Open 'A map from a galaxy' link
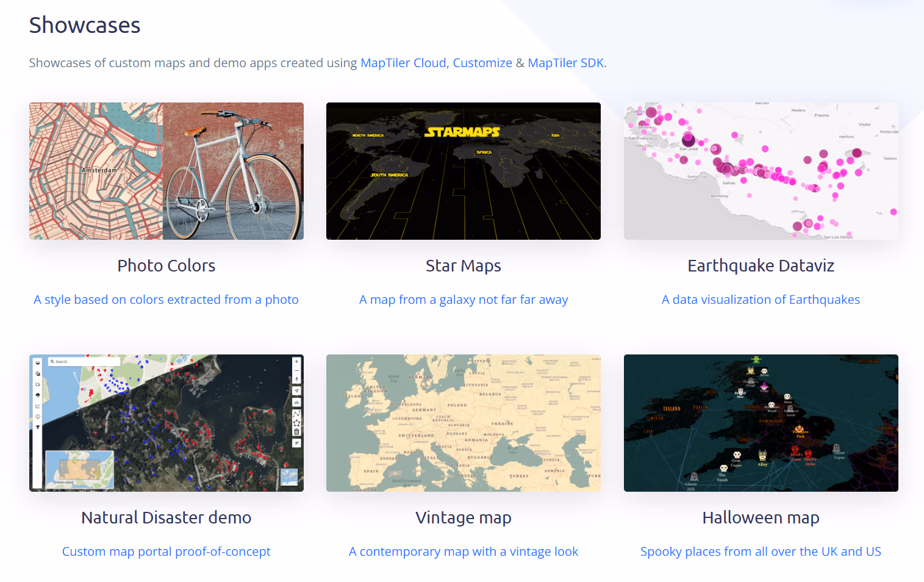 point(464,300)
